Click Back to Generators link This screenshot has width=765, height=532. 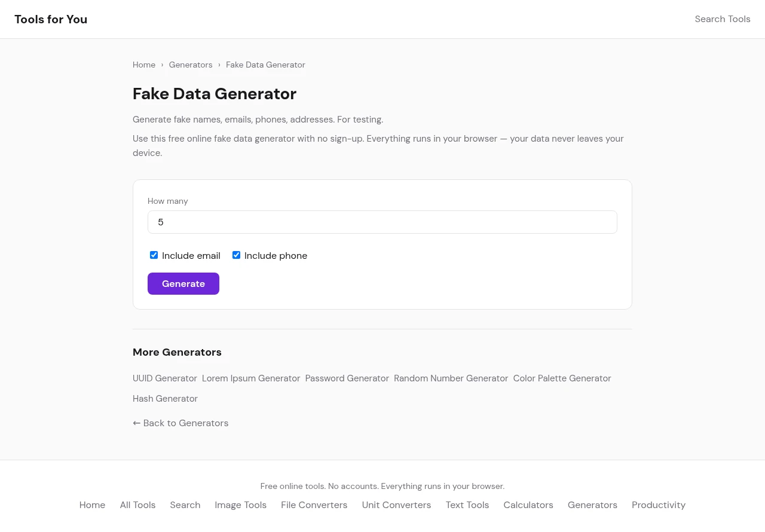tap(180, 423)
